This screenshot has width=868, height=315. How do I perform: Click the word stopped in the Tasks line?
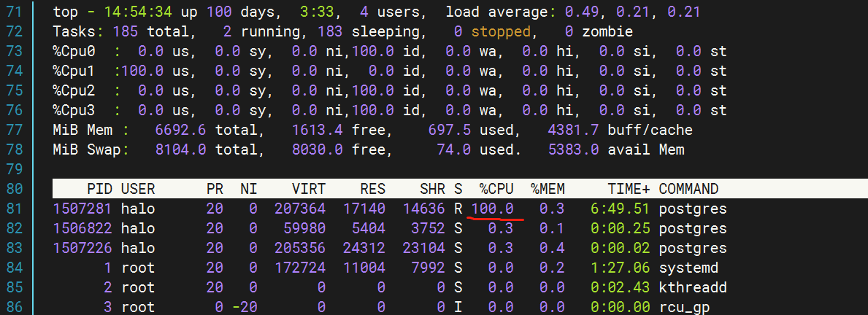500,31
